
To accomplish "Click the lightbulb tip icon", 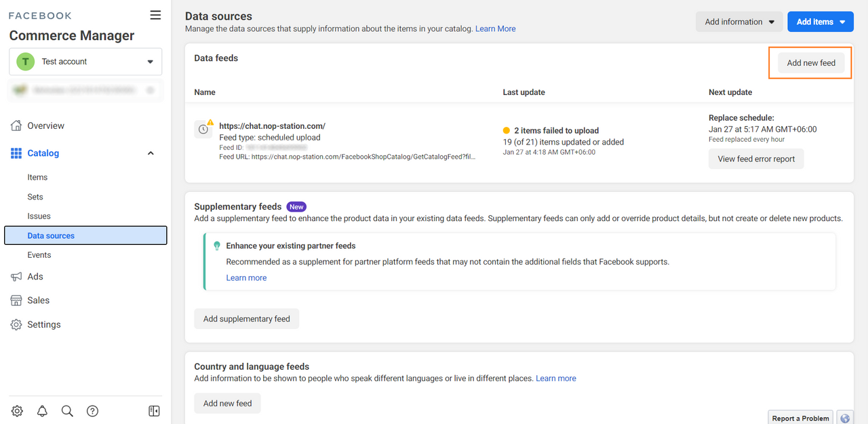I will pyautogui.click(x=217, y=246).
